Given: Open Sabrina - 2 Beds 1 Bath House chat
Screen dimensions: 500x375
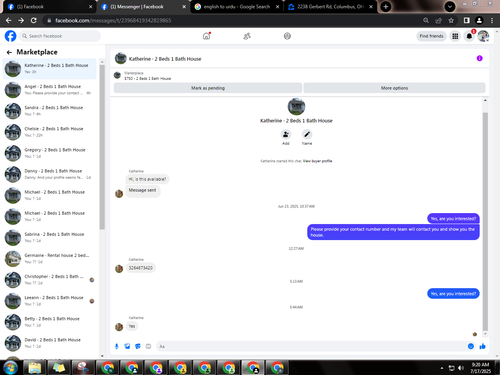Looking at the screenshot, I should click(49, 237).
